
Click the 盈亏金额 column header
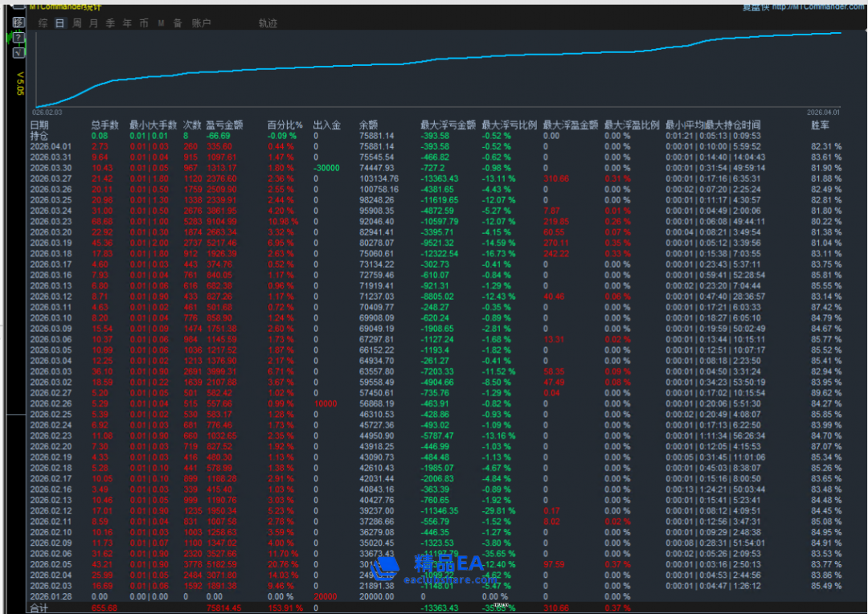click(x=224, y=125)
